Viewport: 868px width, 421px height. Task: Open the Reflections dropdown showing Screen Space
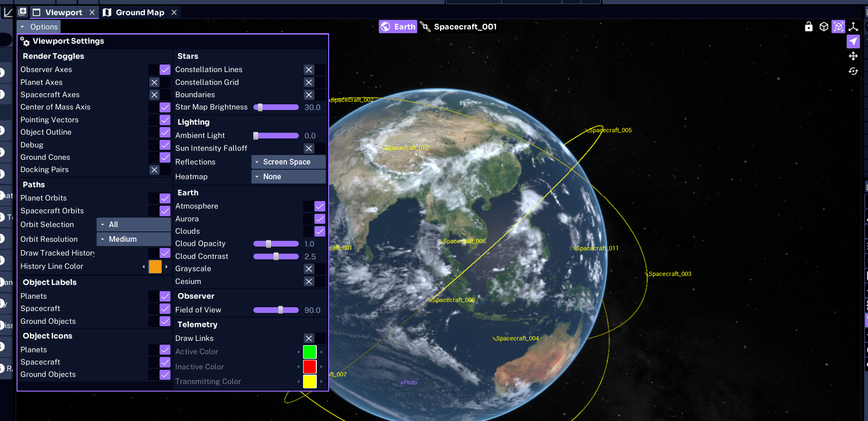coord(288,162)
